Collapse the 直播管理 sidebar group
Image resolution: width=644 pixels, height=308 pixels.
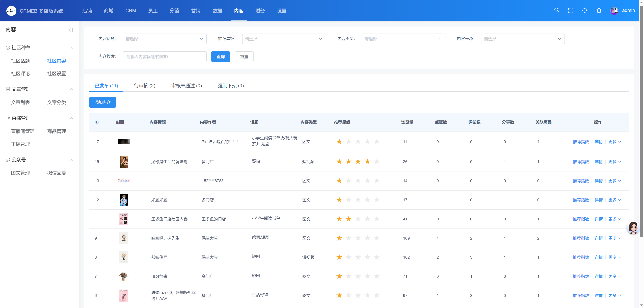pyautogui.click(x=71, y=118)
